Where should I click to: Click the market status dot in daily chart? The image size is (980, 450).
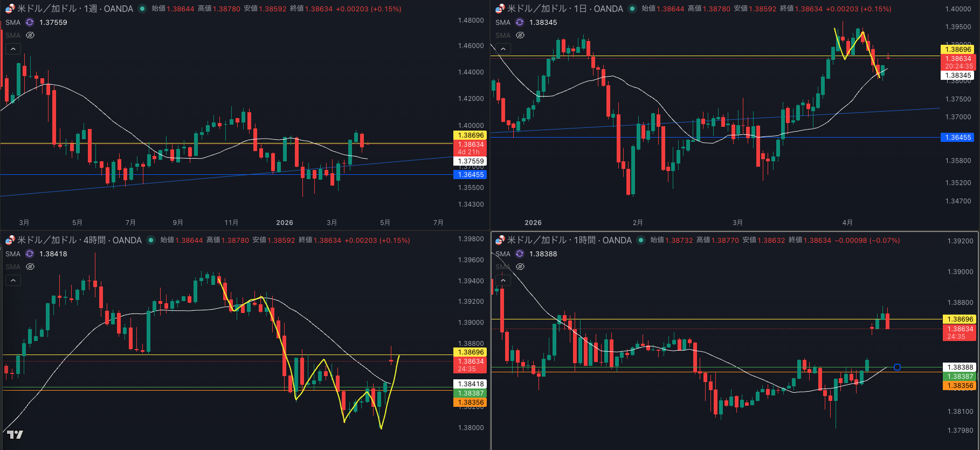click(632, 9)
